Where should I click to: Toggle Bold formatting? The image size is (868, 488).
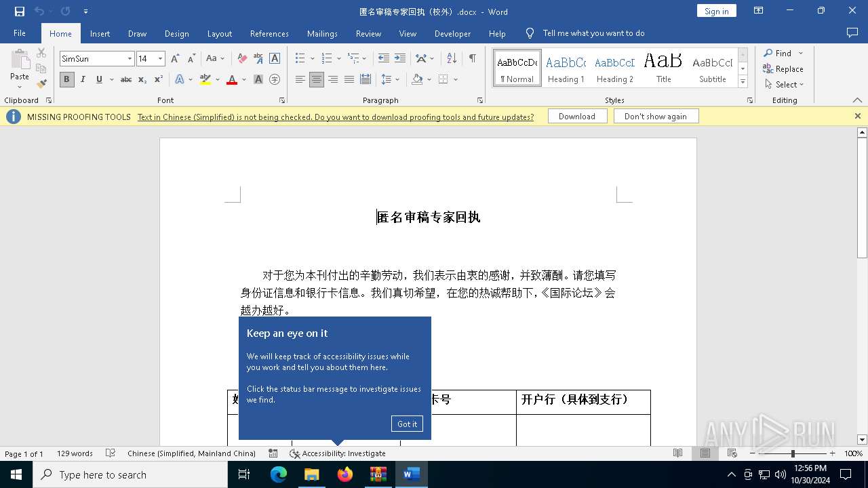66,79
